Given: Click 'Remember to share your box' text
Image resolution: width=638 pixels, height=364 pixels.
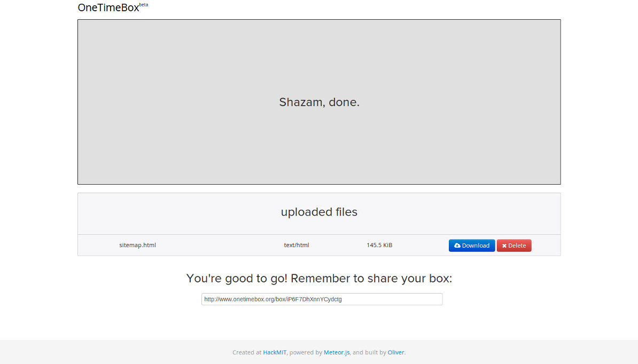Looking at the screenshot, I should (371, 278).
